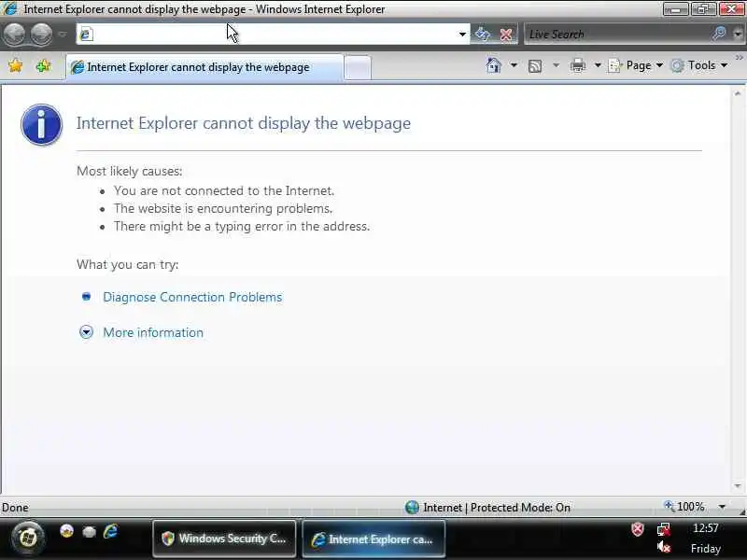
Task: Click the muted volume tray icon
Action: point(664,548)
